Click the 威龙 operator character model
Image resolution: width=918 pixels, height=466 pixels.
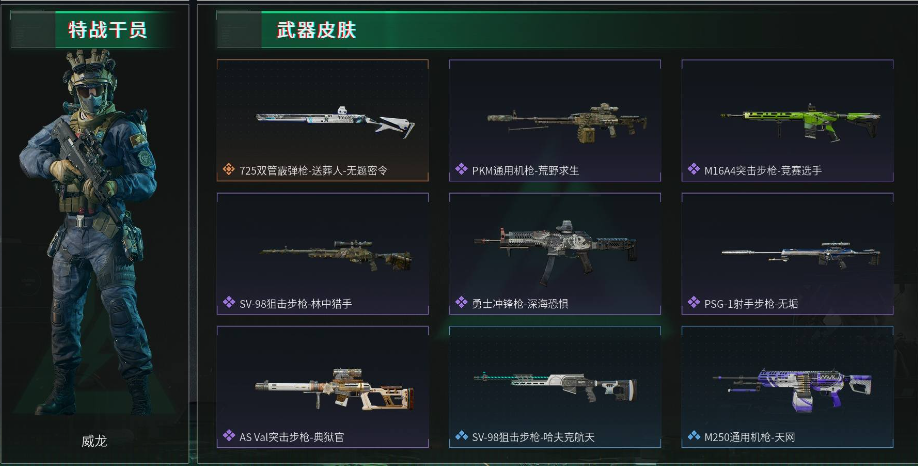pyautogui.click(x=91, y=231)
